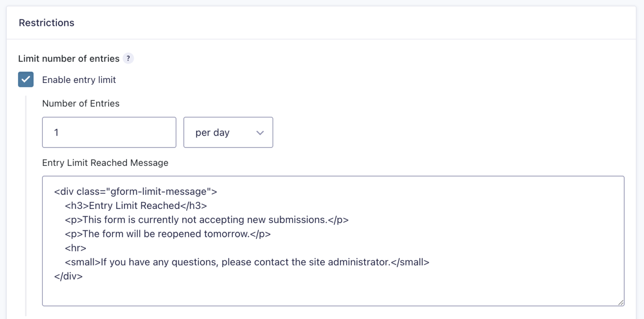Select the value 1 in the entries field
The image size is (644, 319).
[57, 132]
